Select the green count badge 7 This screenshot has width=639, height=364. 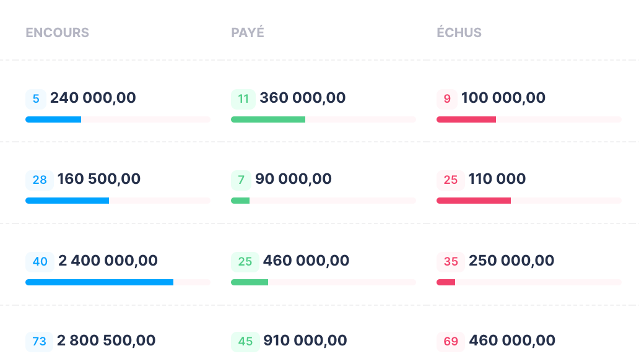(x=241, y=180)
